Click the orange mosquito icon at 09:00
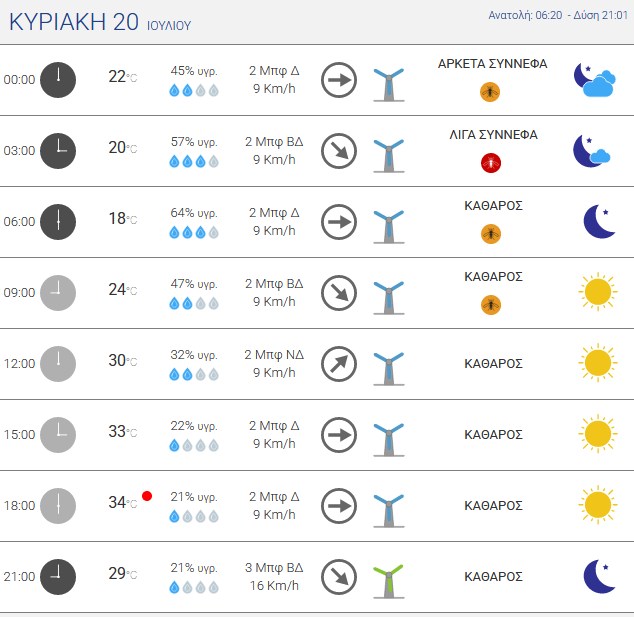 (x=491, y=305)
